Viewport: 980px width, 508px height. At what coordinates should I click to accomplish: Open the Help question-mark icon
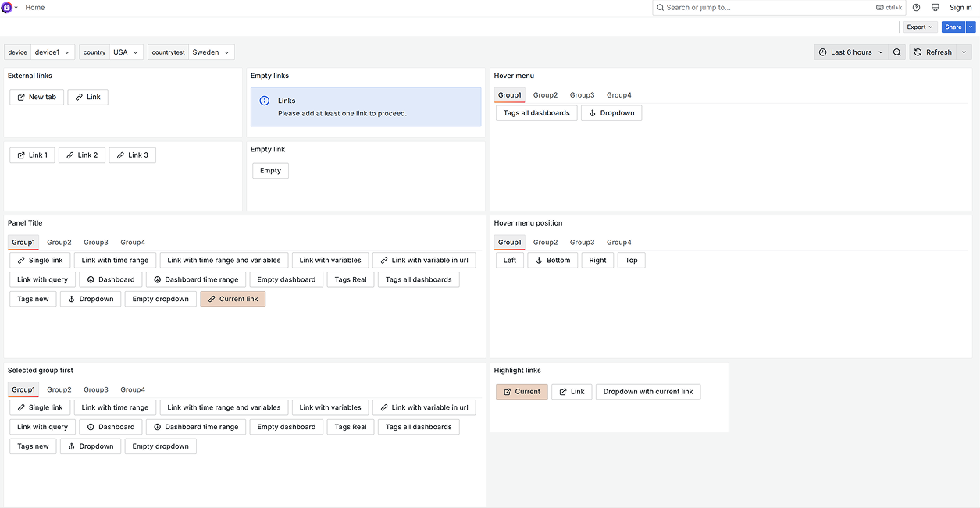click(917, 8)
